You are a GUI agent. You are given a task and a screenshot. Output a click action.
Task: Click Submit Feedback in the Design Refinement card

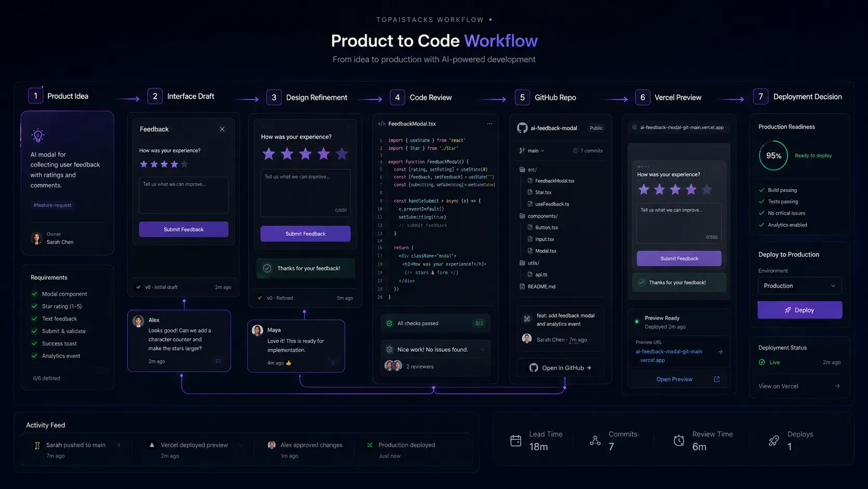pyautogui.click(x=305, y=234)
